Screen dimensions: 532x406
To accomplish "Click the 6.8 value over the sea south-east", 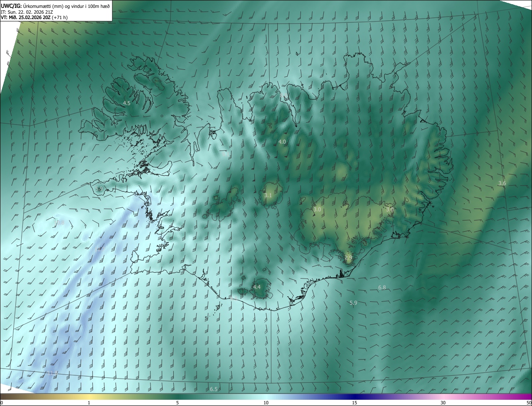I will point(382,287).
